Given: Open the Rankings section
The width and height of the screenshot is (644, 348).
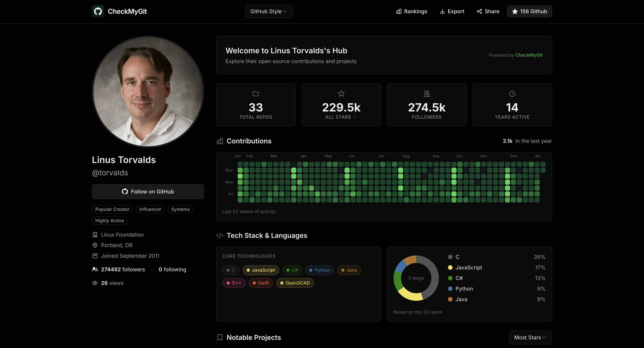Looking at the screenshot, I should [x=411, y=11].
